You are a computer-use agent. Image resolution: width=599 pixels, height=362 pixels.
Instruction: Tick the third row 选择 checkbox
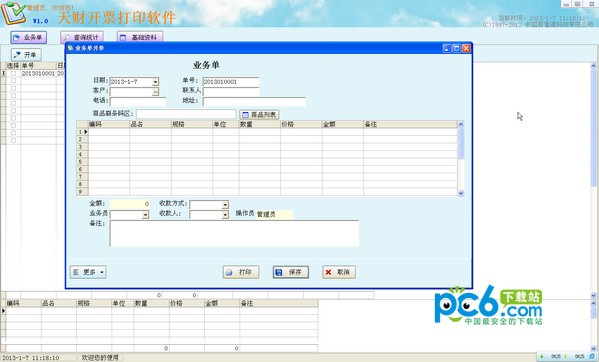coord(13,88)
